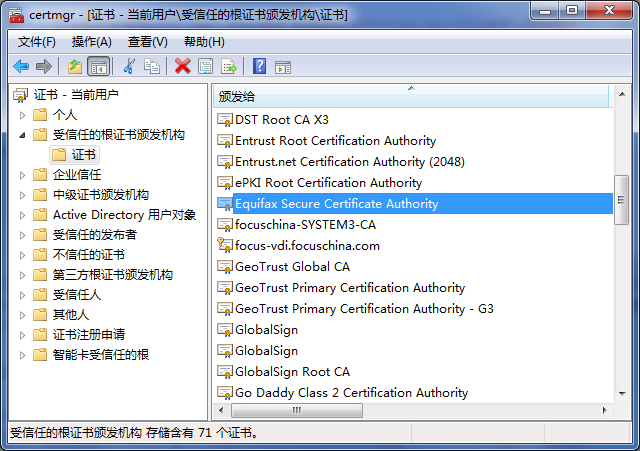Click the Back arrow toolbar icon

(x=21, y=66)
